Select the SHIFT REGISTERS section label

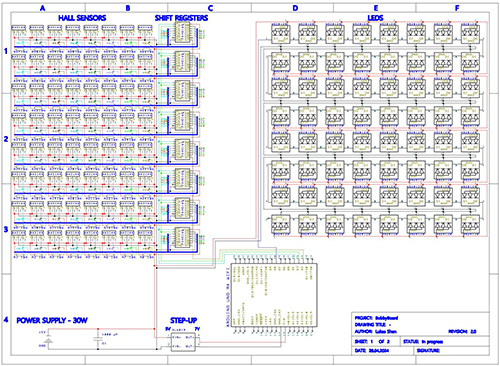(181, 18)
